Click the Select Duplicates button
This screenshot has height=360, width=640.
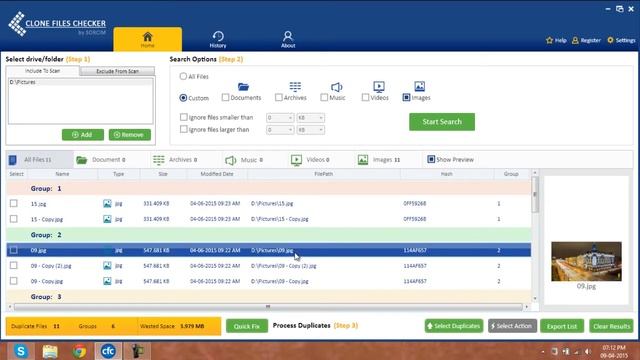tap(454, 326)
